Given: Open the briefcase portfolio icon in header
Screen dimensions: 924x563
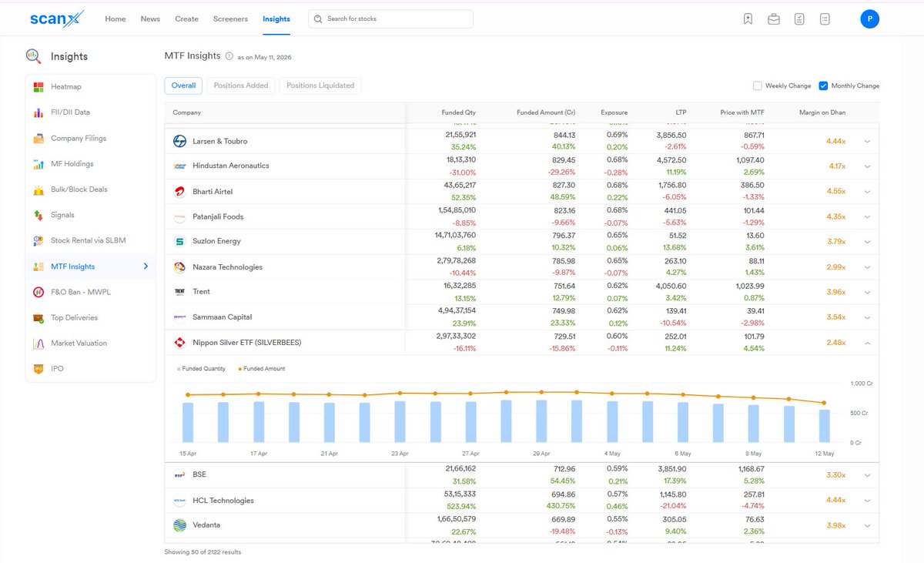Looking at the screenshot, I should [x=774, y=19].
